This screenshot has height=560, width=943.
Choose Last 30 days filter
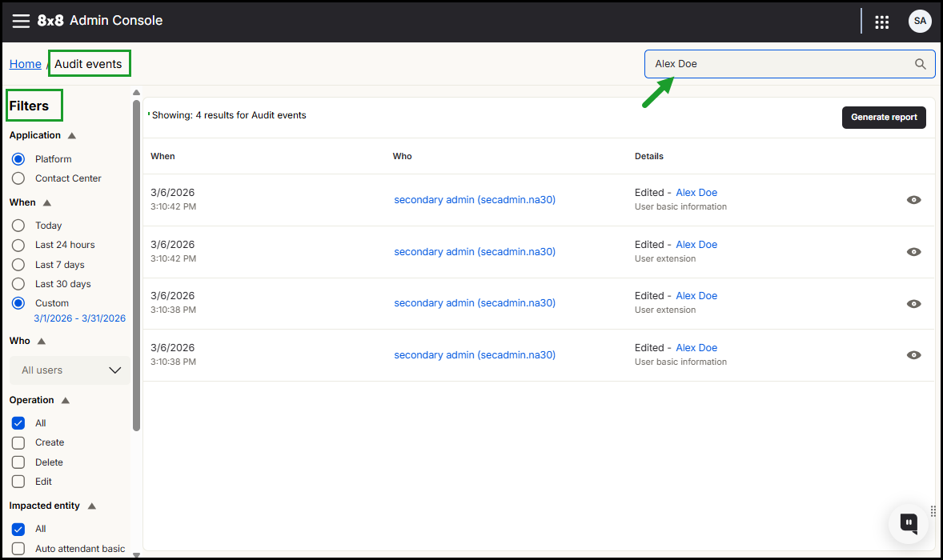click(x=18, y=284)
